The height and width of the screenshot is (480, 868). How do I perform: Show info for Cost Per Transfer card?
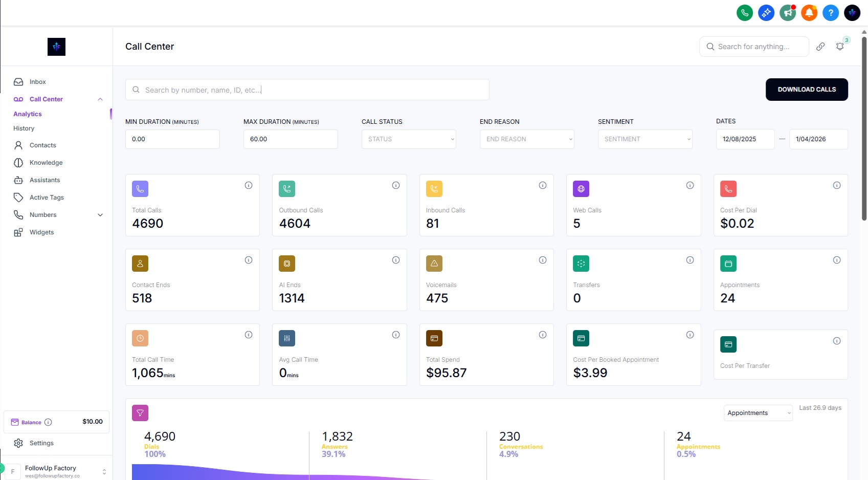click(x=837, y=341)
